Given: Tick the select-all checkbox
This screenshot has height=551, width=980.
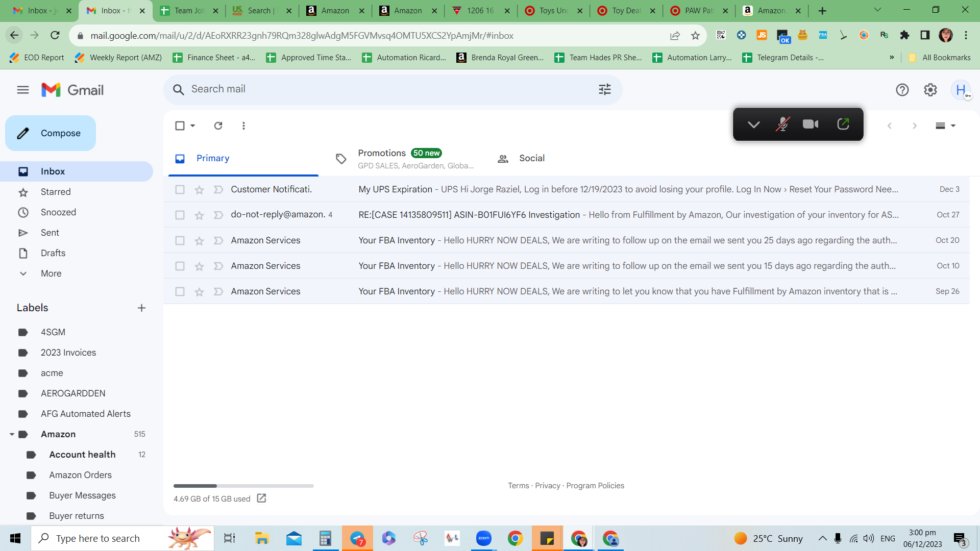Looking at the screenshot, I should click(x=180, y=126).
